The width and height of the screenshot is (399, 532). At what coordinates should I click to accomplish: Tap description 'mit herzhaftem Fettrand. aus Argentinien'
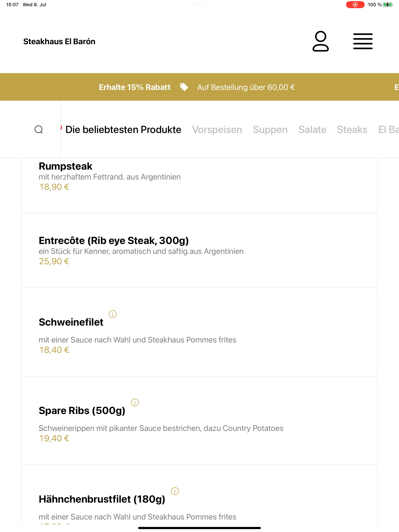tap(110, 177)
